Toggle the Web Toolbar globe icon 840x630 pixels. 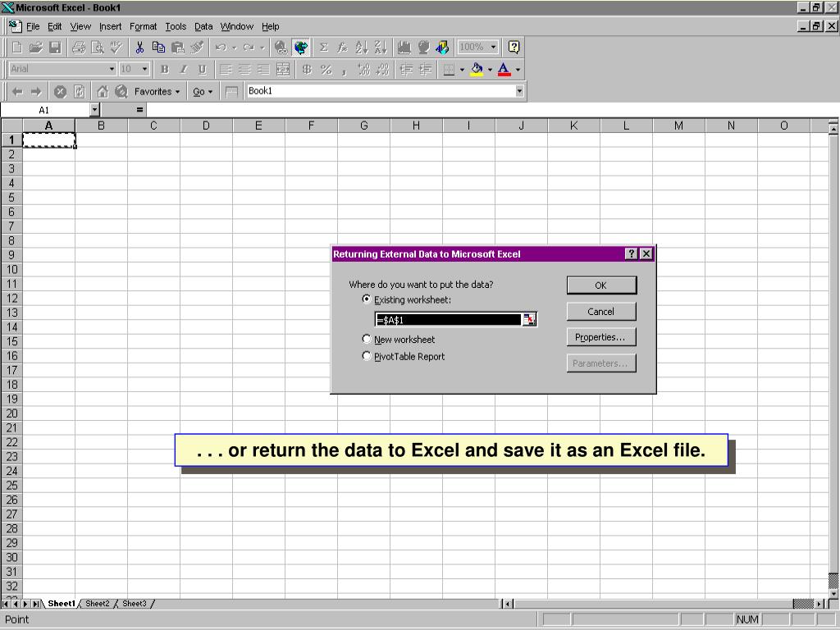[301, 47]
